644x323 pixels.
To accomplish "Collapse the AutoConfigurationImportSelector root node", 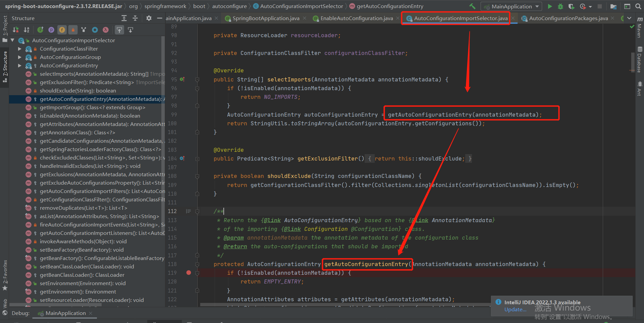I will coord(12,40).
